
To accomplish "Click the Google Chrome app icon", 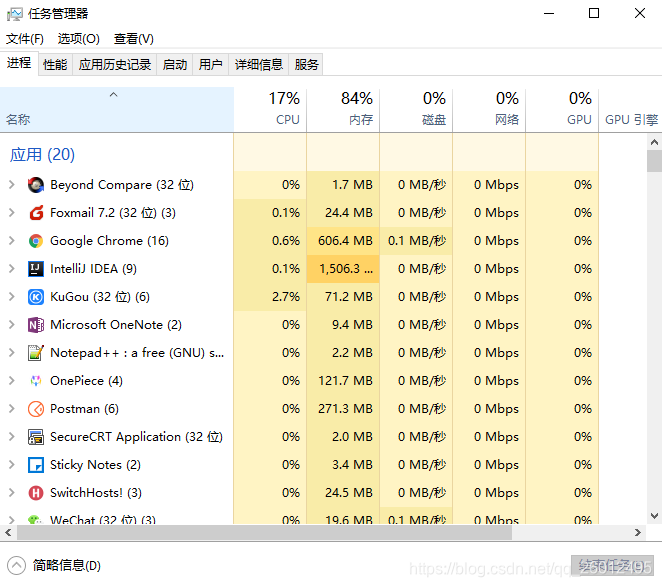I will (36, 241).
